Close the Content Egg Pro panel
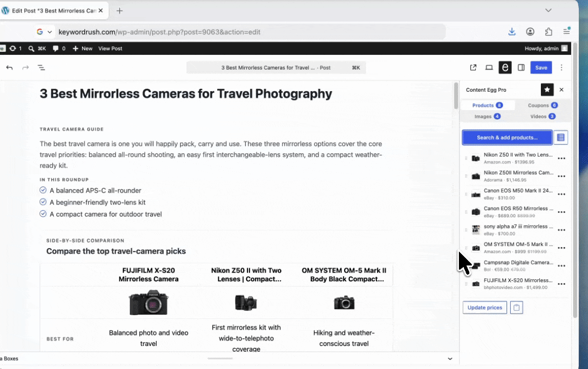 [x=561, y=90]
